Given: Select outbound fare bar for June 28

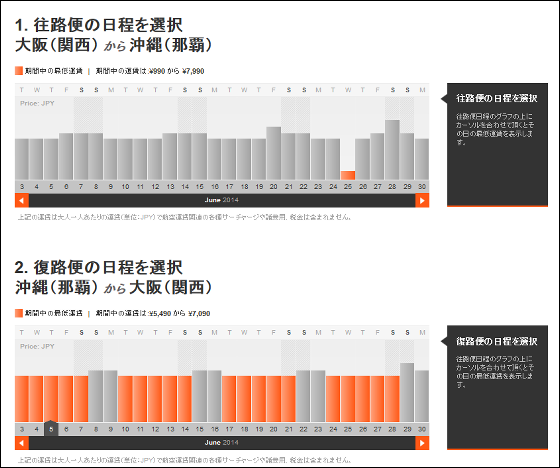Looking at the screenshot, I should point(392,150).
